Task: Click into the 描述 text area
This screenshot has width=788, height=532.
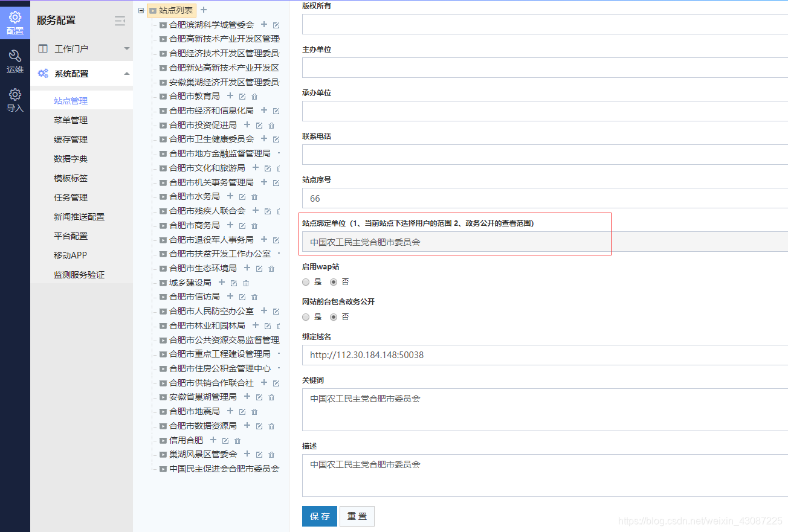Action: coord(545,475)
